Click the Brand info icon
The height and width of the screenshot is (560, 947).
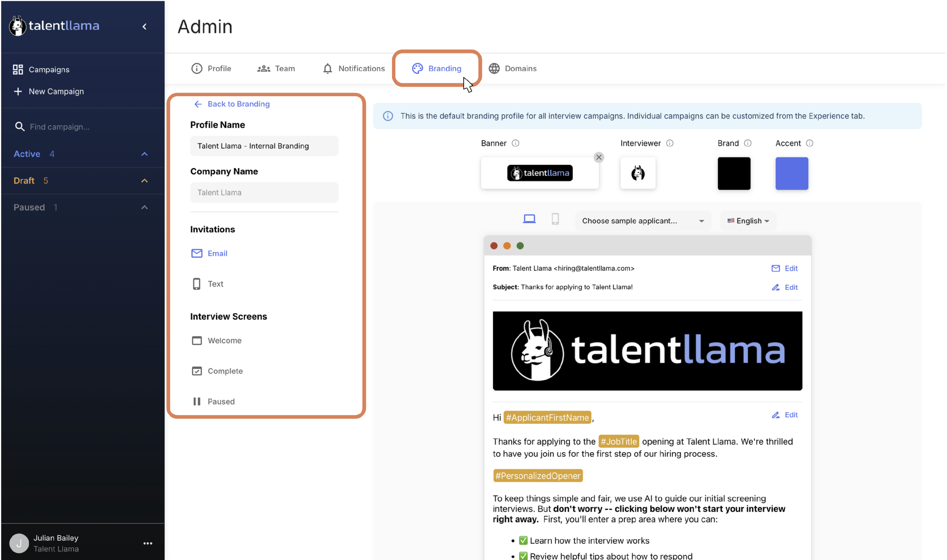[x=748, y=144]
